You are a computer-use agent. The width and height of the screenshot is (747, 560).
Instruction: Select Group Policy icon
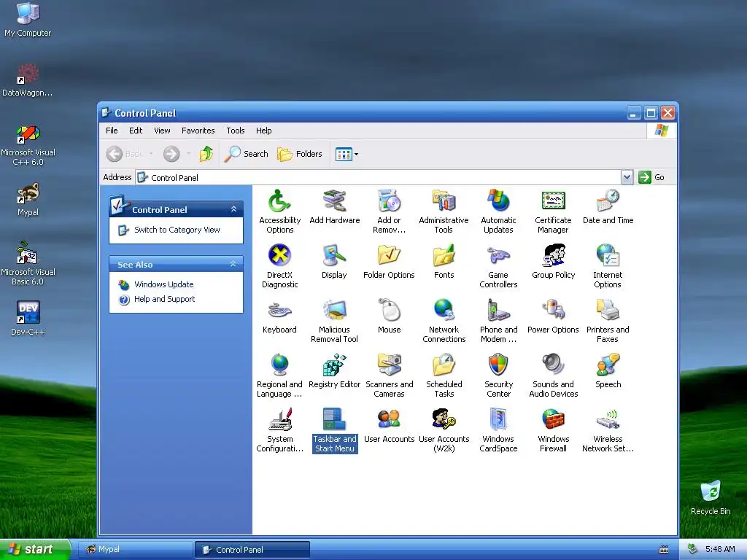tap(553, 256)
